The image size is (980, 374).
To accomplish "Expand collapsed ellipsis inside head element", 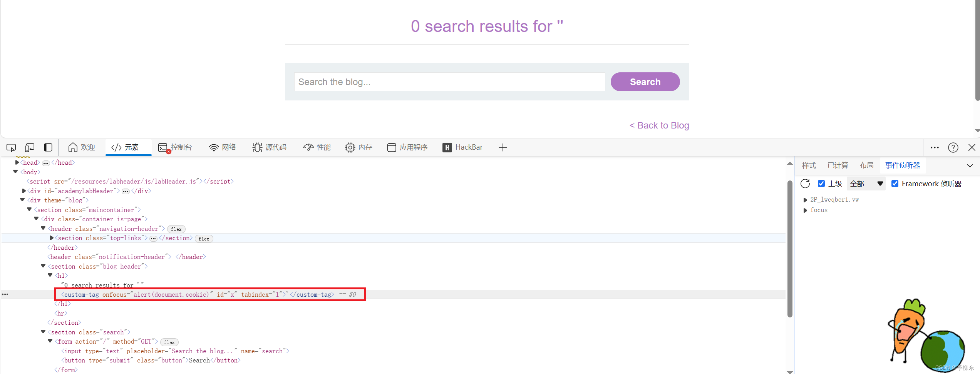I will [x=46, y=163].
